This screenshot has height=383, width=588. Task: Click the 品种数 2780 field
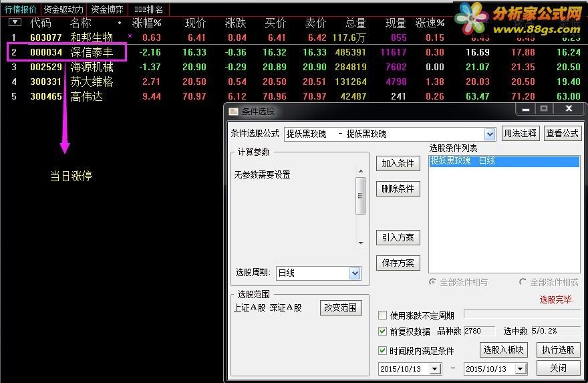pyautogui.click(x=479, y=331)
